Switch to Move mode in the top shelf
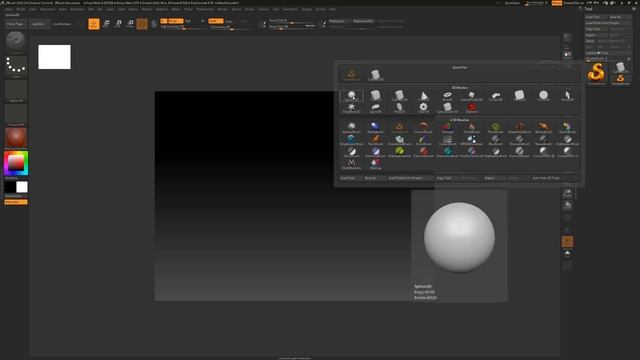Viewport: 640px width, 360px height. tap(106, 24)
